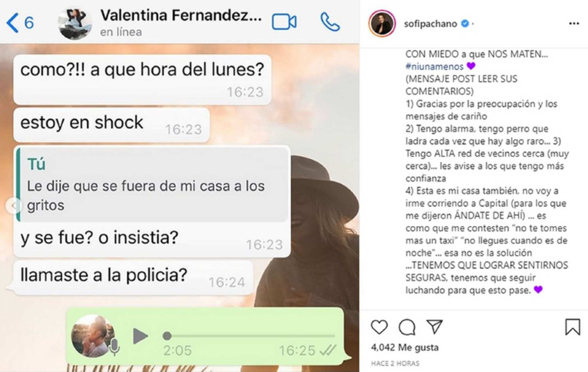View the 4,042 Me gusta likes
This screenshot has width=588, height=372.
pyautogui.click(x=405, y=348)
